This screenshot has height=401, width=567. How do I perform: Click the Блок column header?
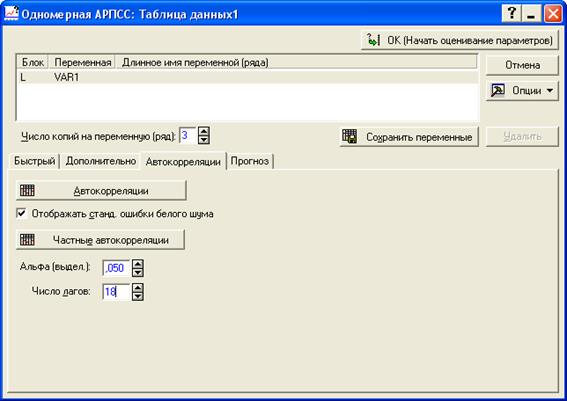coord(33,63)
